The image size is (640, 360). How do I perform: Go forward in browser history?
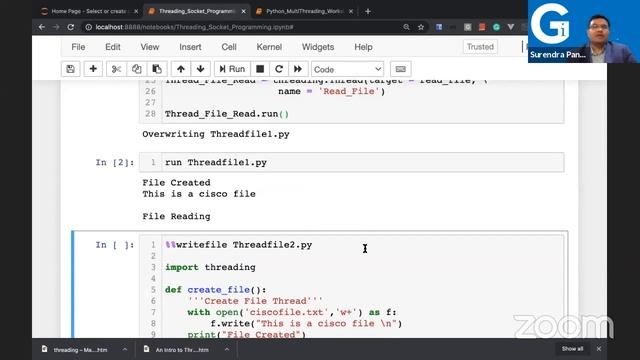click(x=56, y=27)
